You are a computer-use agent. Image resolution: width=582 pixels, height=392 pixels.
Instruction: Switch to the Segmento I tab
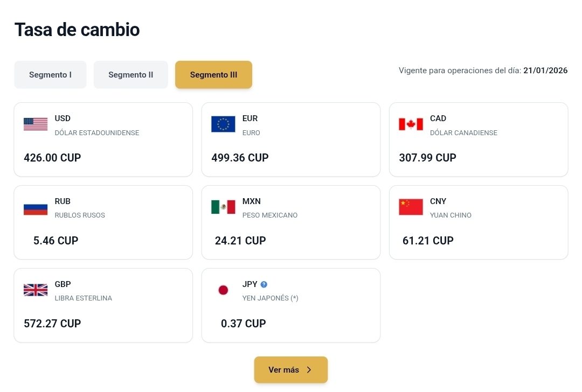[50, 75]
